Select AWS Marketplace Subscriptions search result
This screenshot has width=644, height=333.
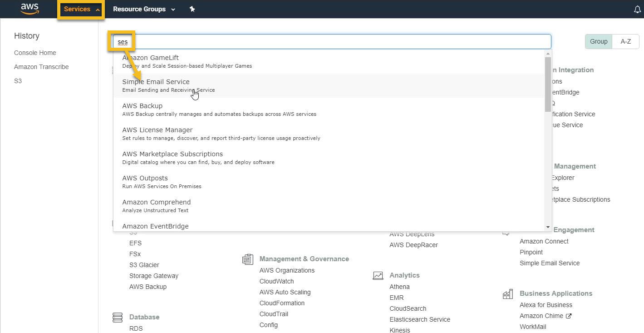(x=329, y=158)
